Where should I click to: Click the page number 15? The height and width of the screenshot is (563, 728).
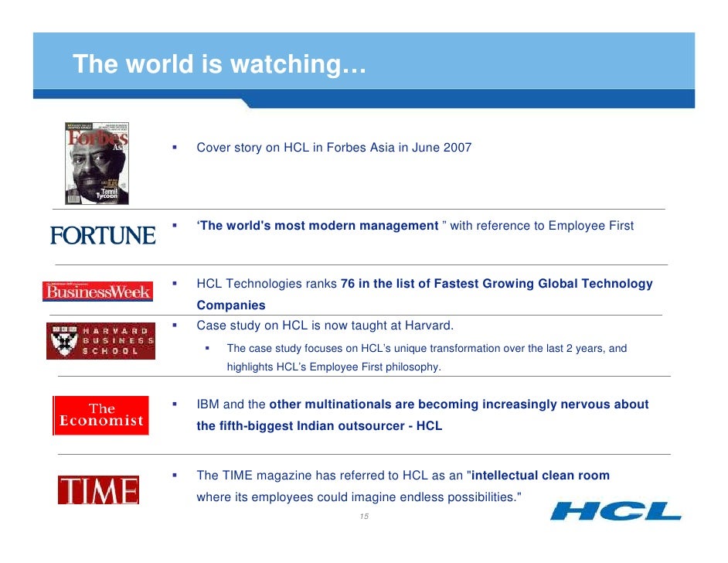(x=364, y=516)
